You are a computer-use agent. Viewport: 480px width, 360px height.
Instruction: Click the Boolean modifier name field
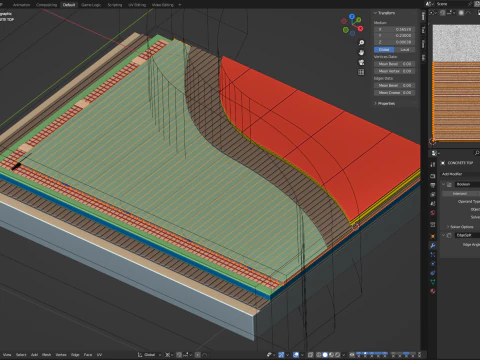click(467, 184)
